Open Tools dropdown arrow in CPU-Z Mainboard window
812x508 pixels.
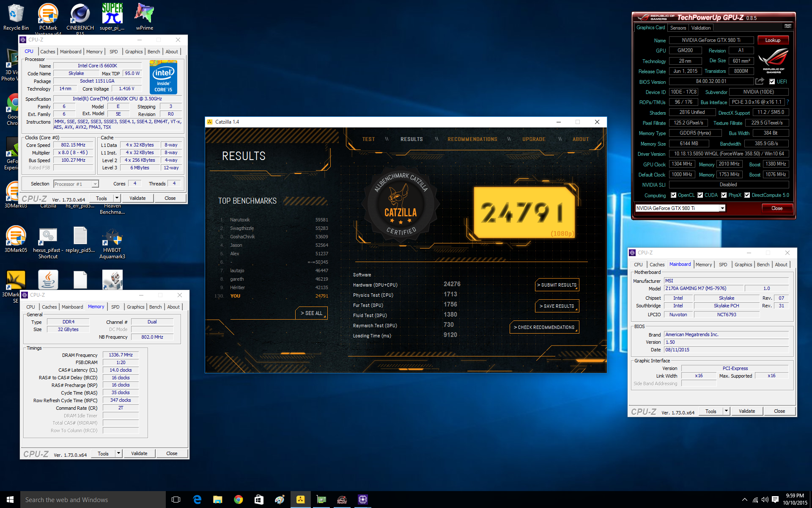(726, 411)
